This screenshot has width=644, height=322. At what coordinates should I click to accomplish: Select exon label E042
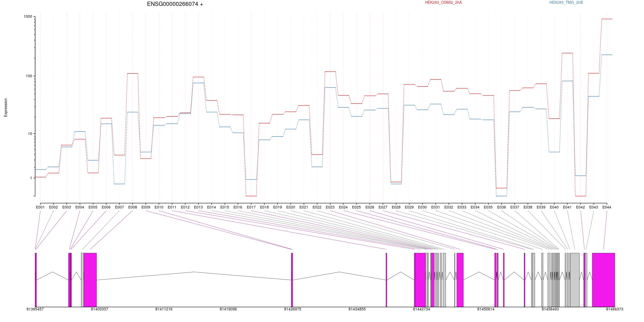pos(580,207)
